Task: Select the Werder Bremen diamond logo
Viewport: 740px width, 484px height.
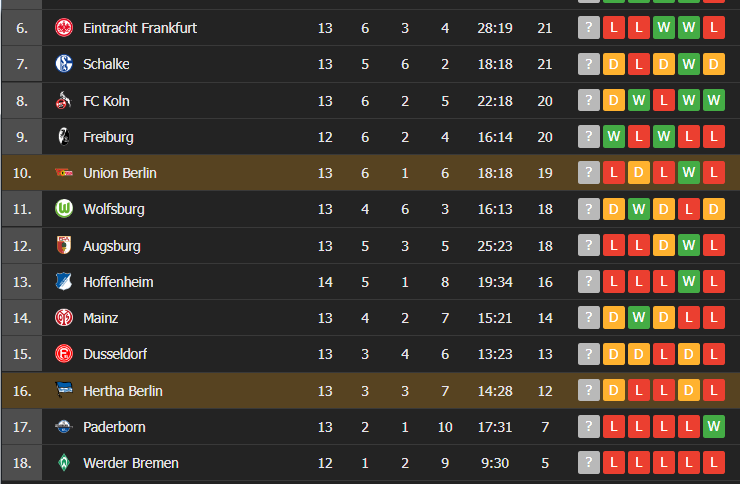Action: pyautogui.click(x=64, y=463)
